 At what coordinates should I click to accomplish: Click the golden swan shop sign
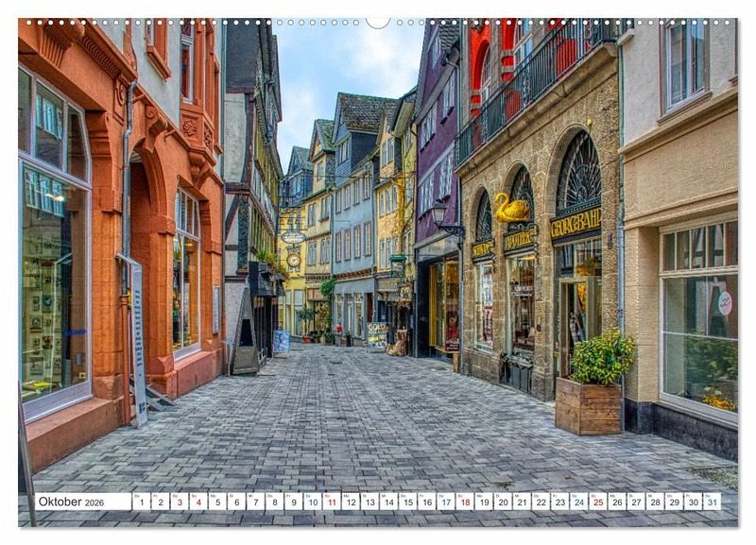point(512,209)
